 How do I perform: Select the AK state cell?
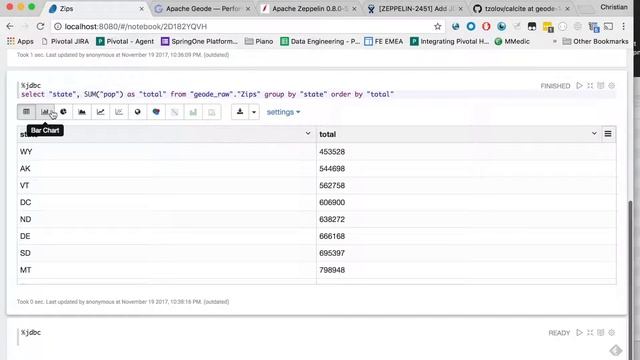[x=167, y=169]
